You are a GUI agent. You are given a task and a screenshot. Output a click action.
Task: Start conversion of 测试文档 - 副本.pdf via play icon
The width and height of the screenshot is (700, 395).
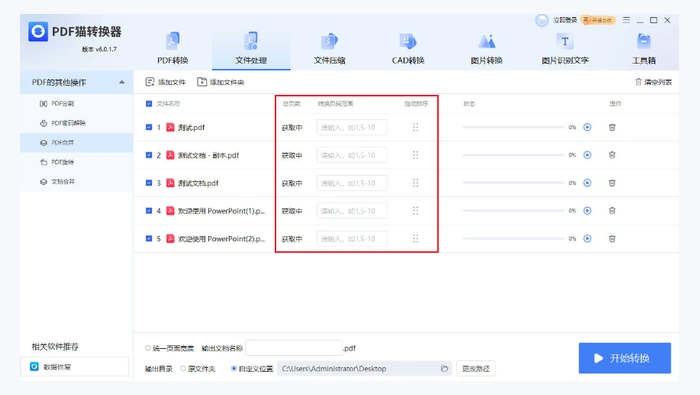(x=588, y=155)
